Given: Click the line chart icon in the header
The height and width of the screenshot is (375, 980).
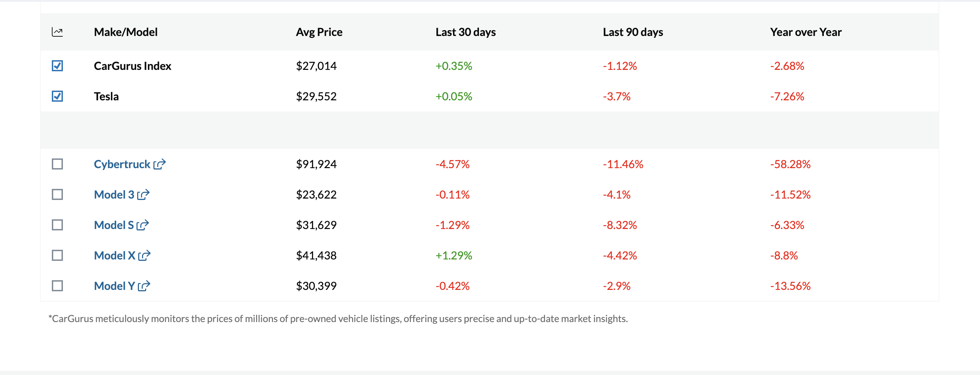Looking at the screenshot, I should pyautogui.click(x=57, y=32).
